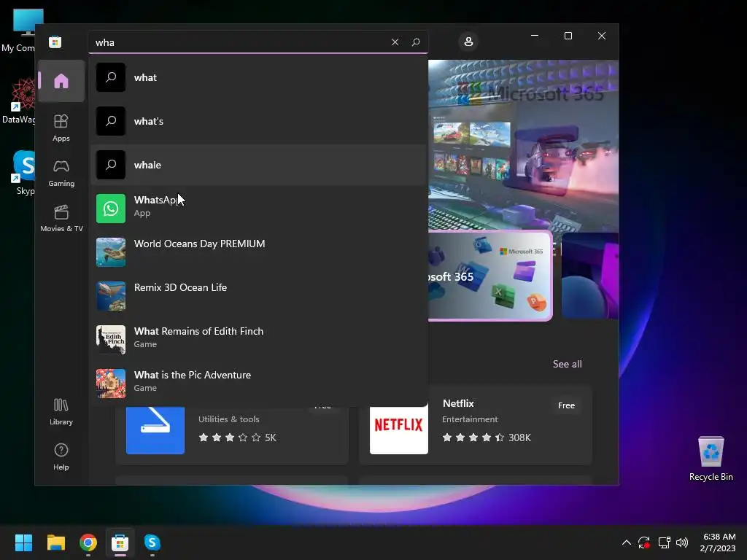
Task: Open the Apps section
Action: (x=61, y=128)
